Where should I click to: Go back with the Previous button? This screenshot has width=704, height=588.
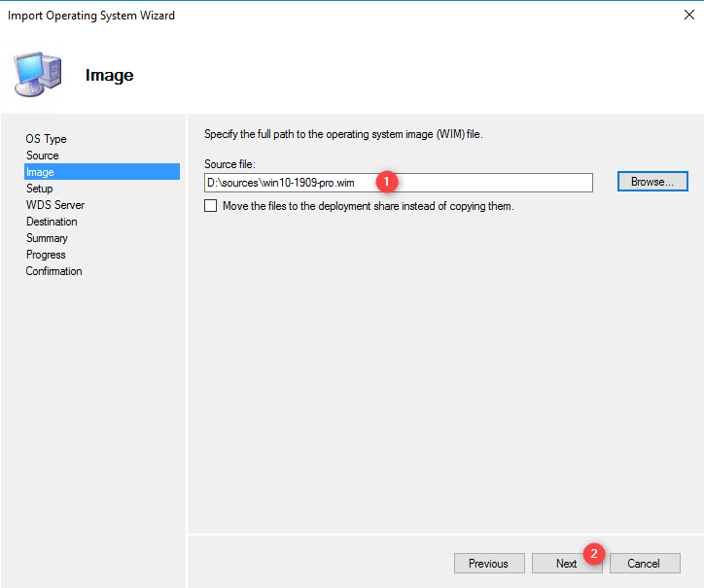489,564
